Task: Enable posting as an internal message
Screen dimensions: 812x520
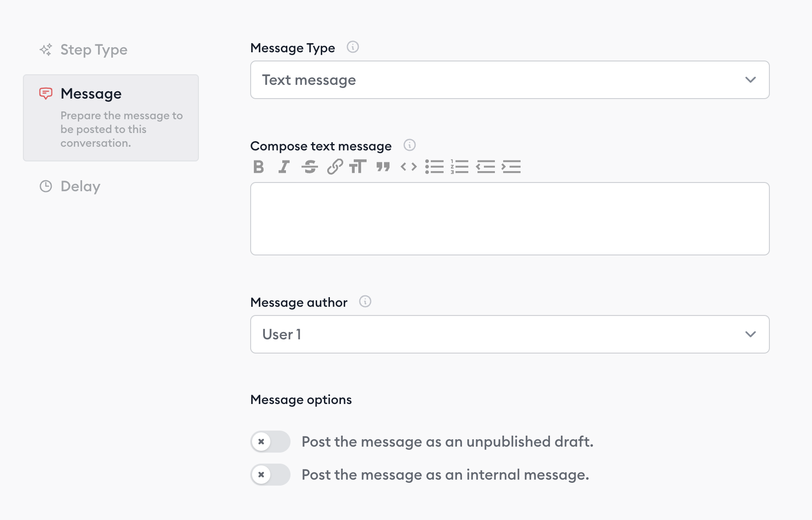Action: tap(270, 475)
